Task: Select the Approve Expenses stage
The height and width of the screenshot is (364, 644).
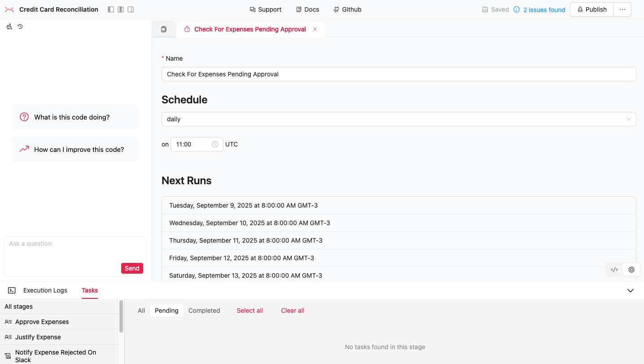Action: point(42,322)
